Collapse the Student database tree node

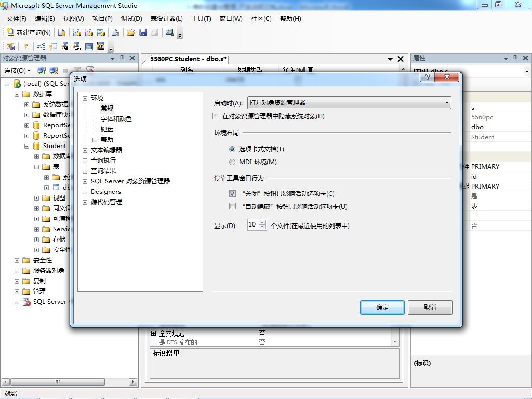point(26,146)
